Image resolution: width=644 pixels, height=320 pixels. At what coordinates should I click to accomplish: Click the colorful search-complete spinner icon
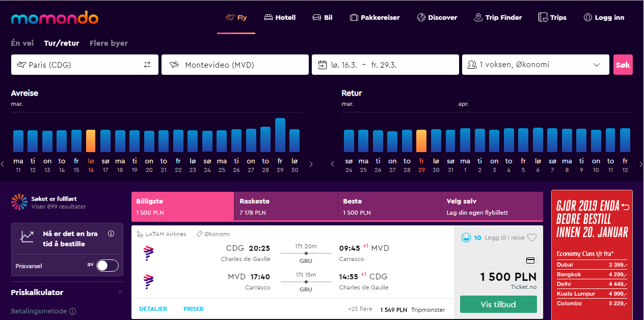click(x=19, y=202)
